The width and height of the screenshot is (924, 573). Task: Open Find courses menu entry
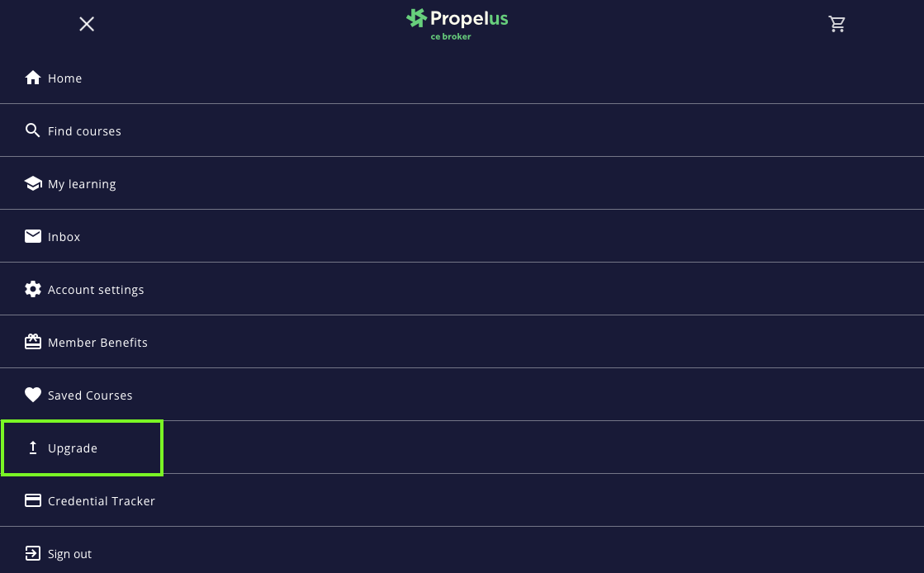84,131
